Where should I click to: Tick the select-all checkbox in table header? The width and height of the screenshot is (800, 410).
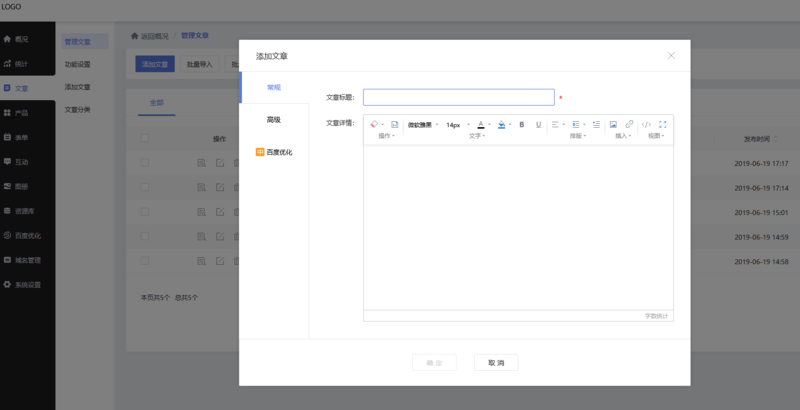[145, 139]
